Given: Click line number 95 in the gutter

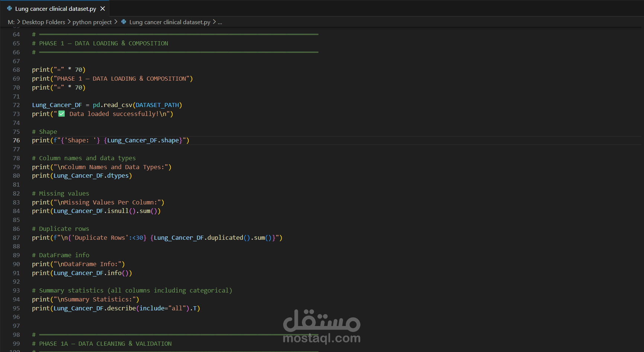Looking at the screenshot, I should (16, 309).
